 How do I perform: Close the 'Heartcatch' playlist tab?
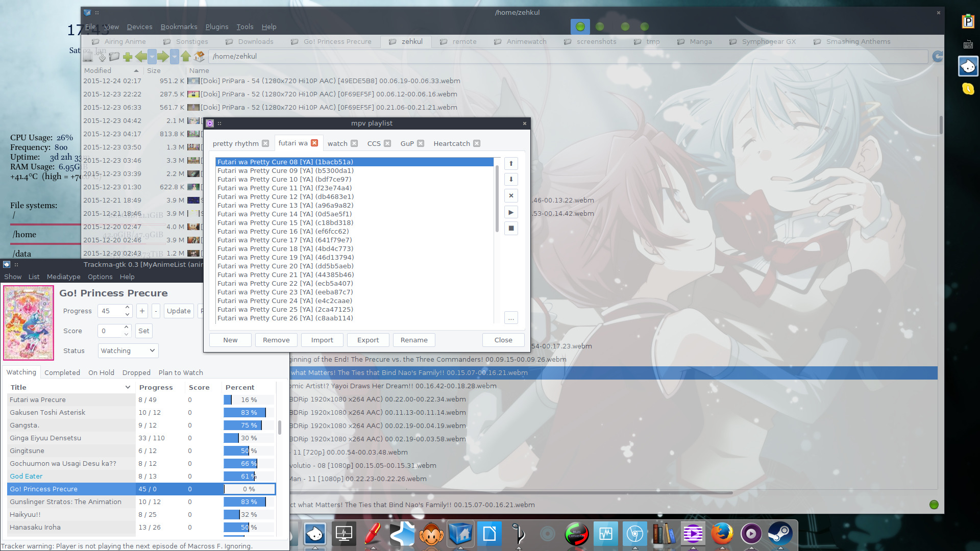click(477, 144)
